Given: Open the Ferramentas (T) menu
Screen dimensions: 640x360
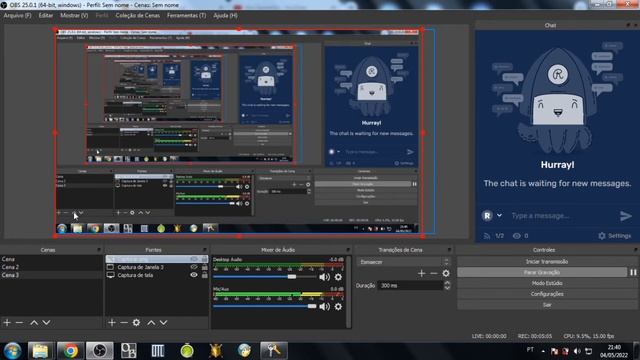Looking at the screenshot, I should [x=187, y=16].
